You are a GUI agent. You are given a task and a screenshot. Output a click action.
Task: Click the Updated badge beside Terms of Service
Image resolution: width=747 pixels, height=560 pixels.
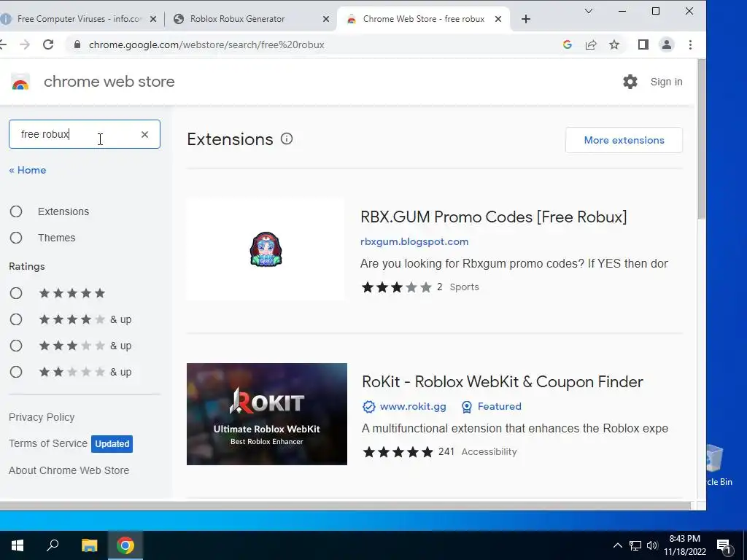click(112, 444)
